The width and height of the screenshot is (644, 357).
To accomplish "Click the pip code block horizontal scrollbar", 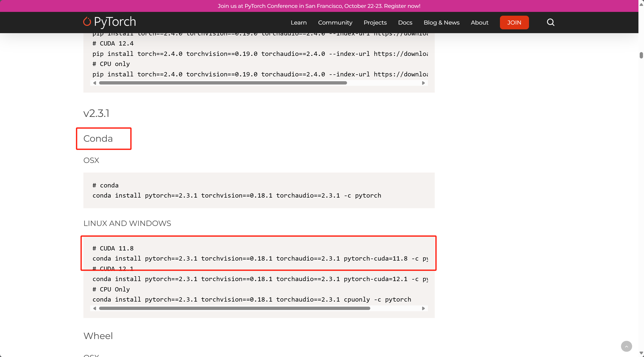I will (223, 83).
